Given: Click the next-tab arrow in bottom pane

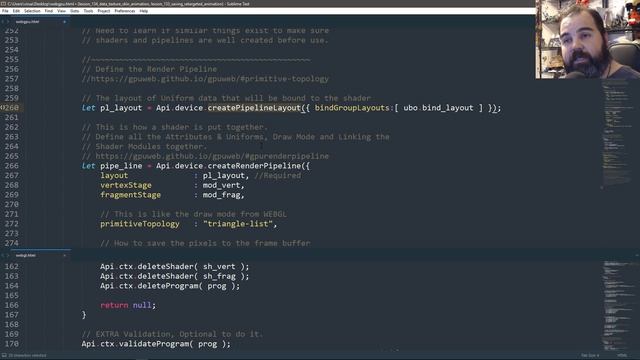Looking at the screenshot, I should pyautogui.click(x=8, y=256).
